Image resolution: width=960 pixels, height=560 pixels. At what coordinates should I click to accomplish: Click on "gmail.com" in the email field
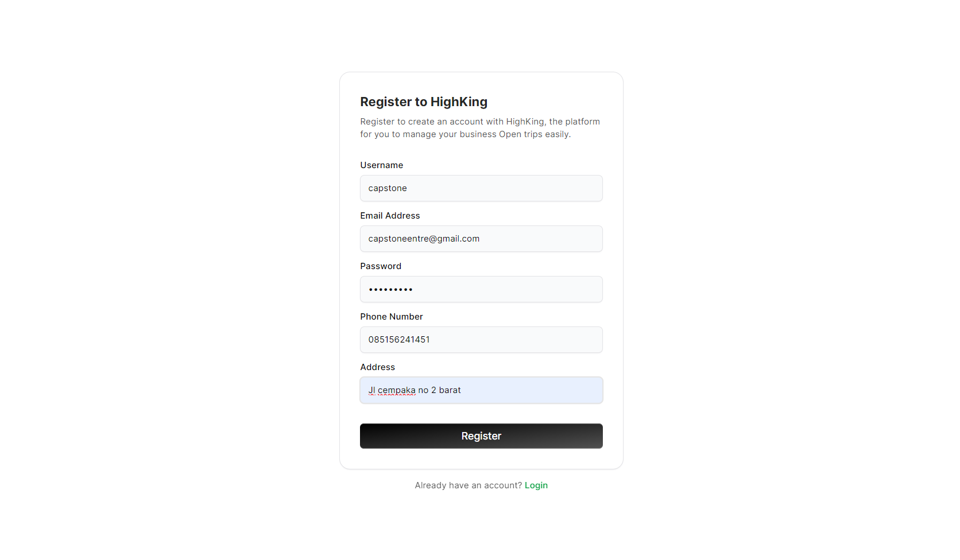[x=458, y=239]
